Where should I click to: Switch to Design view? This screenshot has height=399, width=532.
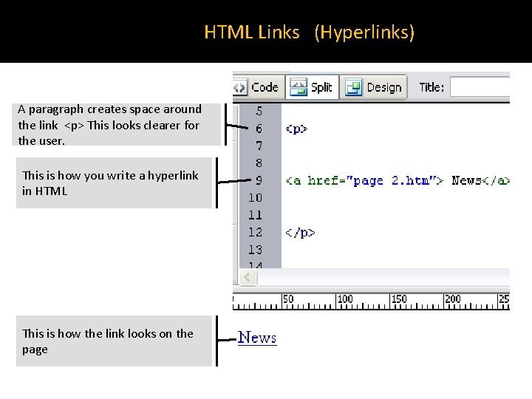pos(374,87)
